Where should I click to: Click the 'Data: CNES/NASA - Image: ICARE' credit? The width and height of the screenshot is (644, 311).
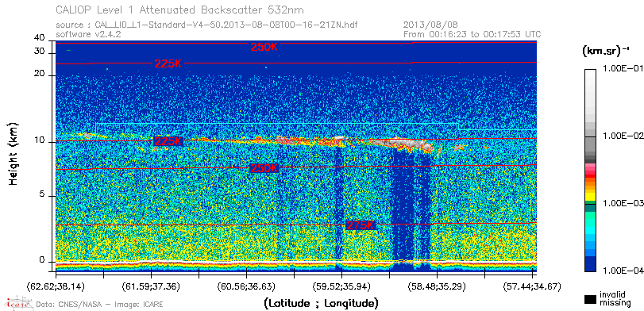pos(100,304)
